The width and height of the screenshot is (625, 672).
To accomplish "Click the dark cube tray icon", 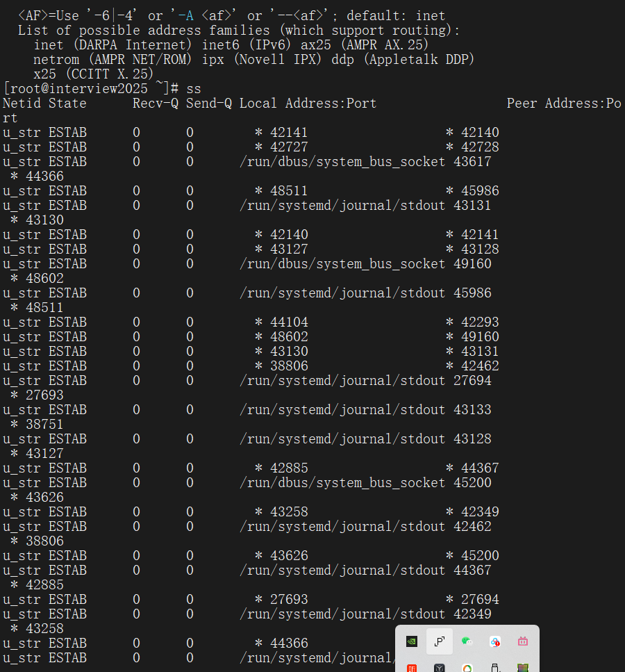I will (440, 668).
